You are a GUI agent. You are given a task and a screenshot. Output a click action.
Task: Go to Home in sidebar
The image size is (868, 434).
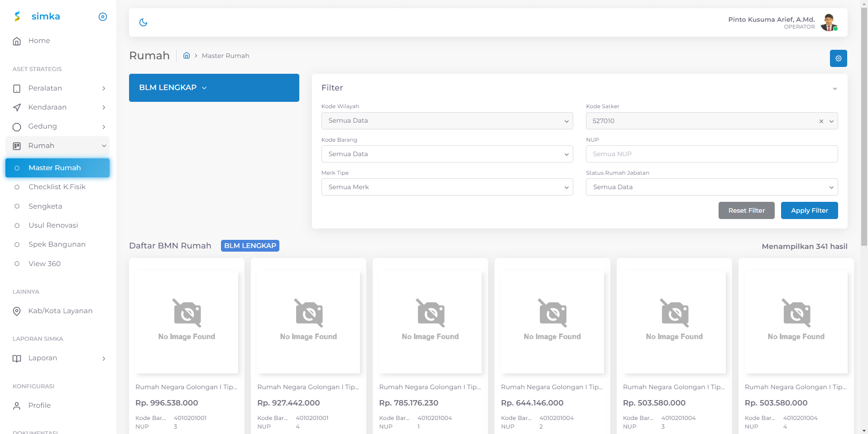click(58, 41)
